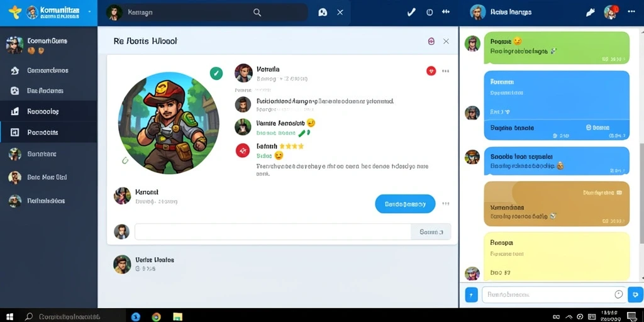Click the white checkmark icon in the top bar

(x=411, y=13)
